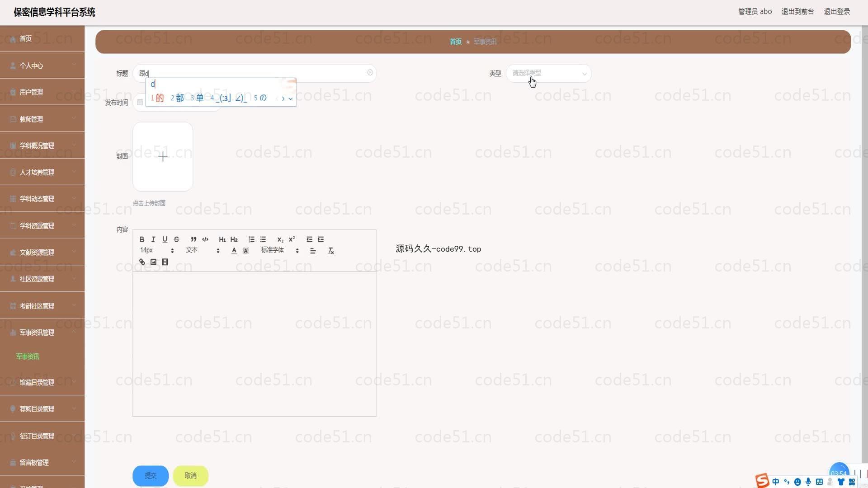Open the 首页 sidebar item

42,39
